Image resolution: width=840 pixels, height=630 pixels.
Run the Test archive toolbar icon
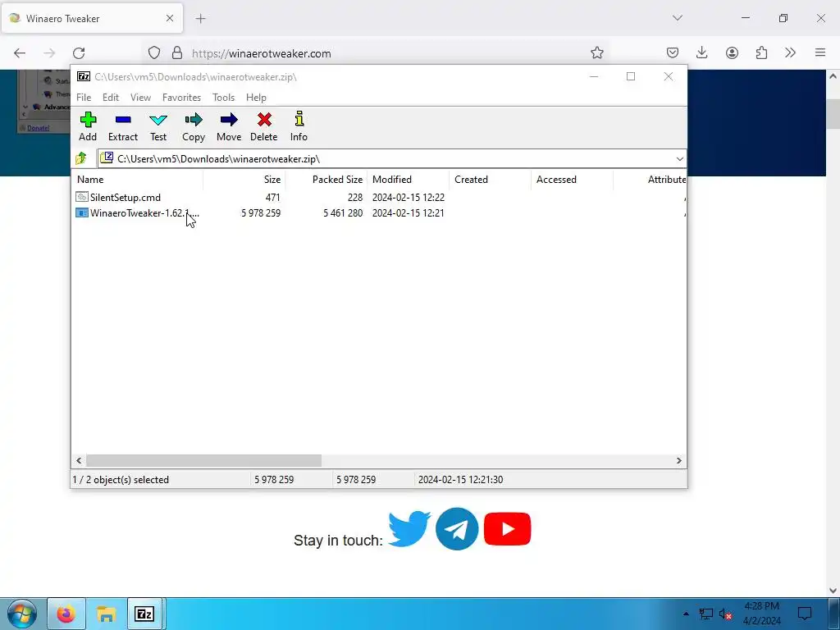(158, 120)
